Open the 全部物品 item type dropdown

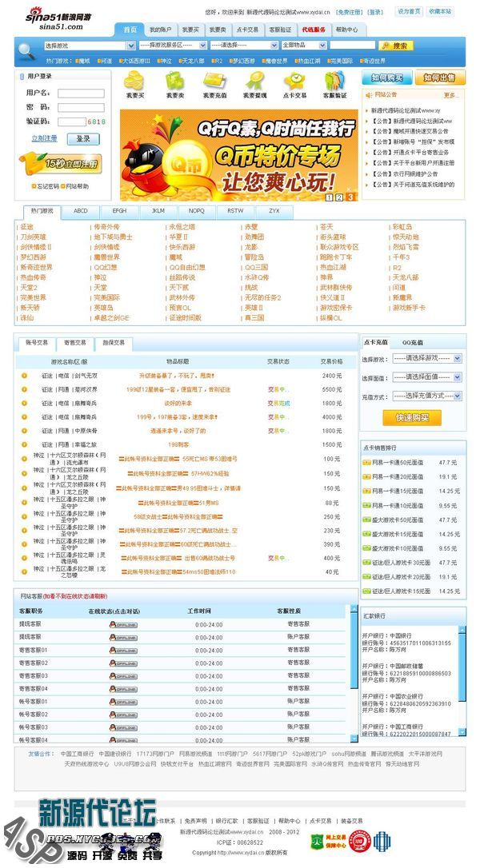coord(302,46)
